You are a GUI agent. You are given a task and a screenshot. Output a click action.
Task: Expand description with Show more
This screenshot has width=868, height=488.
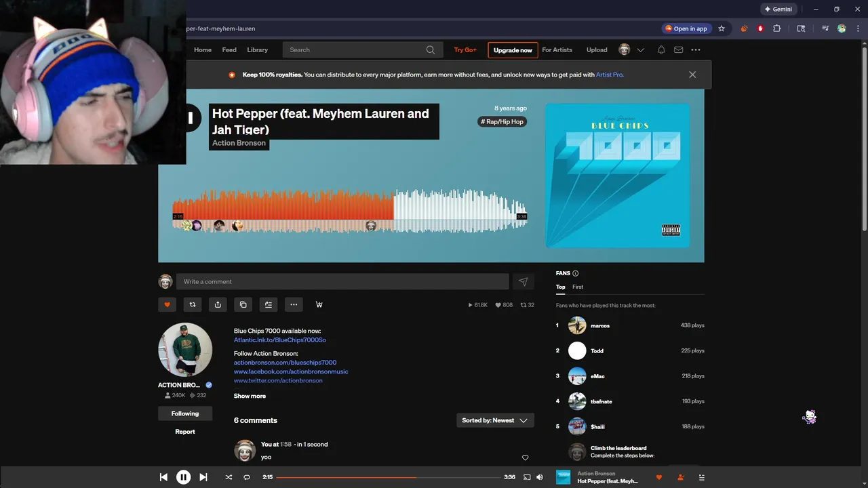coord(250,396)
